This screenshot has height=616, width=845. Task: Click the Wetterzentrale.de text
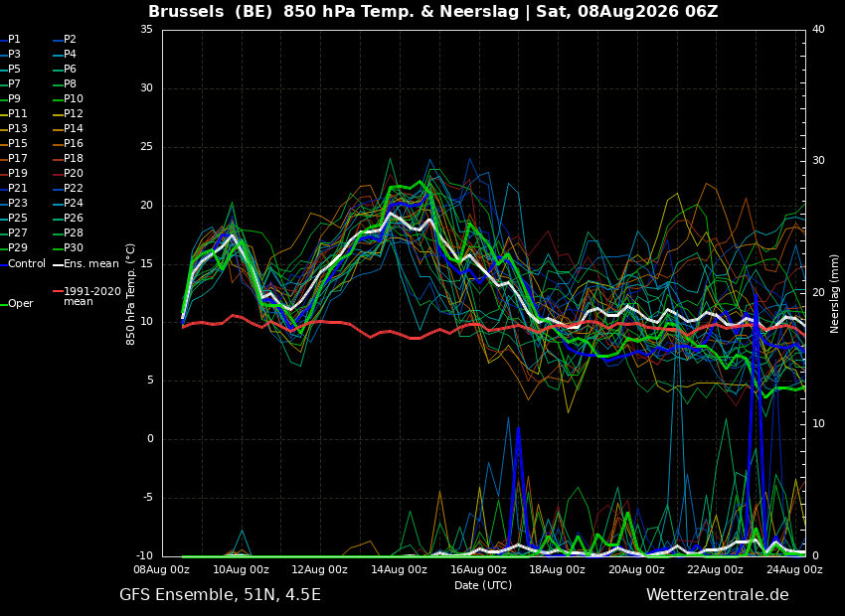(718, 595)
